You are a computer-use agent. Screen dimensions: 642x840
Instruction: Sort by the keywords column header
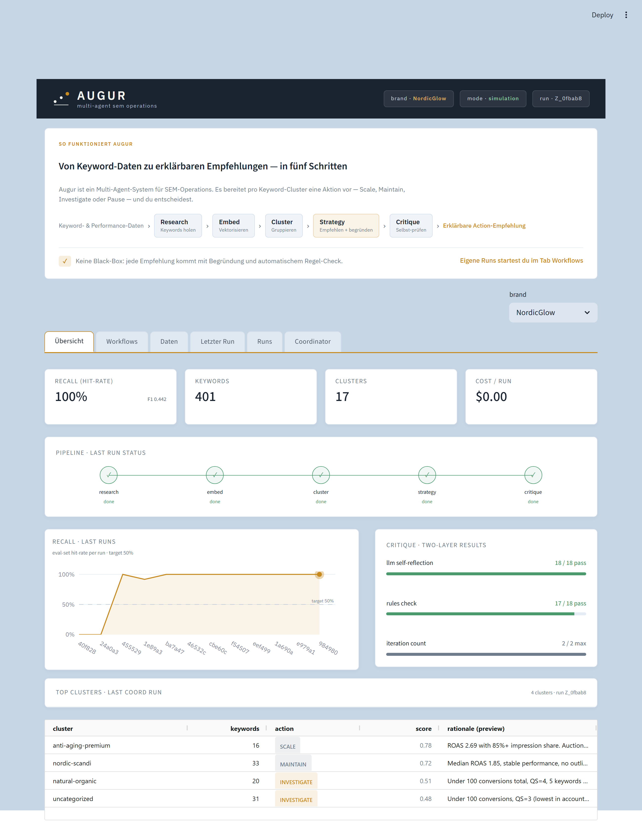[x=227, y=728]
